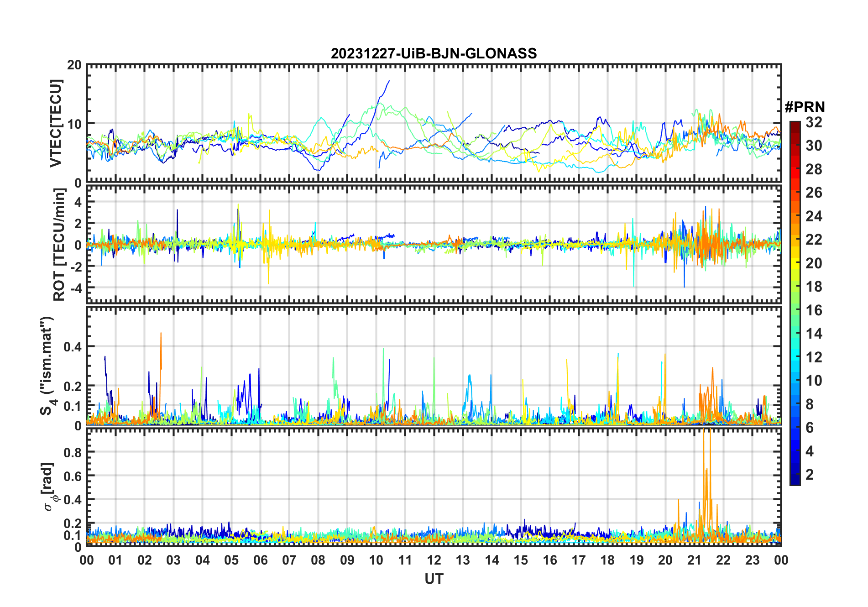This screenshot has width=868, height=607.
Task: Click ROT axis tick label -4
Action: [76, 288]
